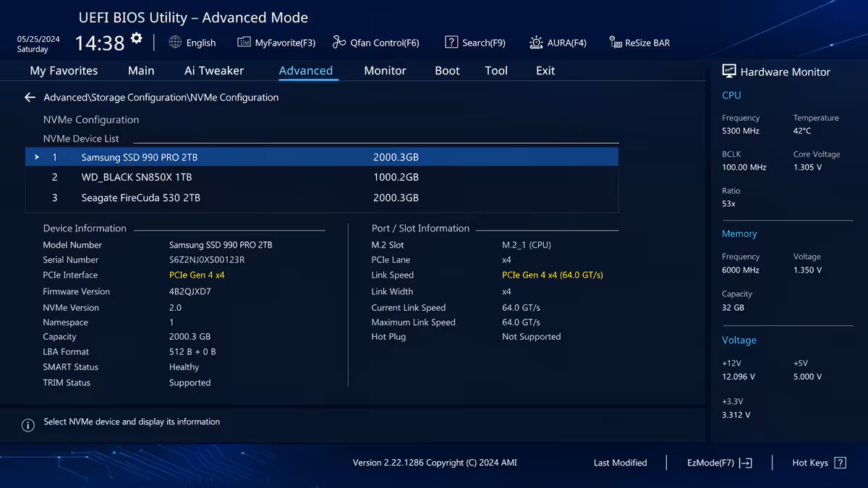This screenshot has width=868, height=488.
Task: Click the globe language icon
Action: pos(175,42)
